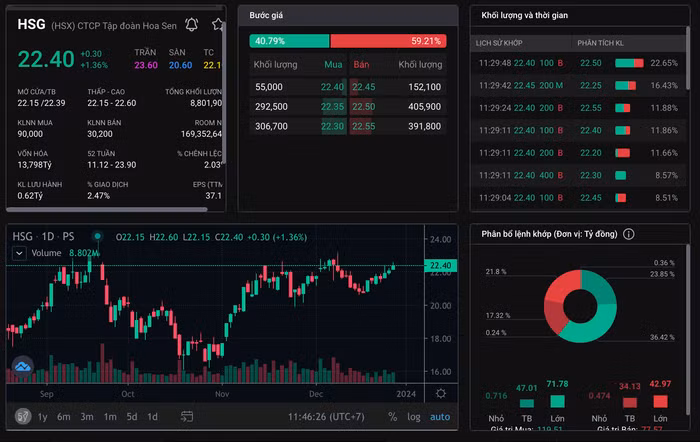Toggle auto scale on chart
Image resolution: width=700 pixels, height=442 pixels.
(x=440, y=416)
